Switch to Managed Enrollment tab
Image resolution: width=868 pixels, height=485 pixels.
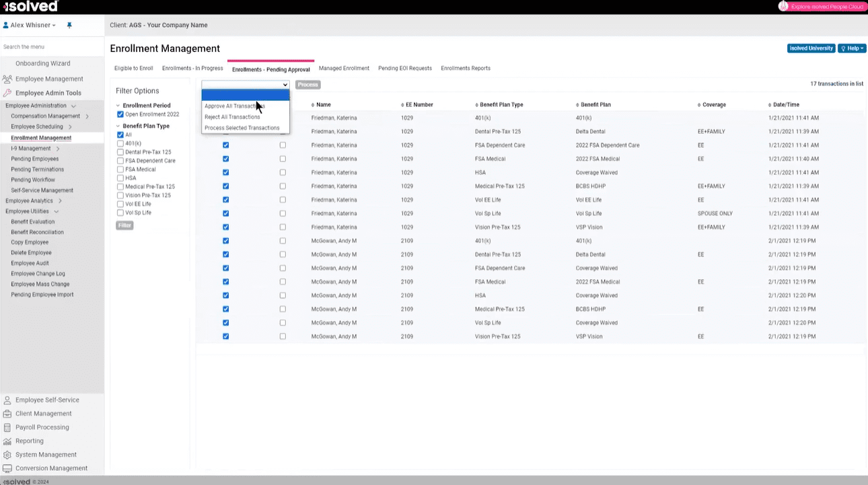(344, 69)
